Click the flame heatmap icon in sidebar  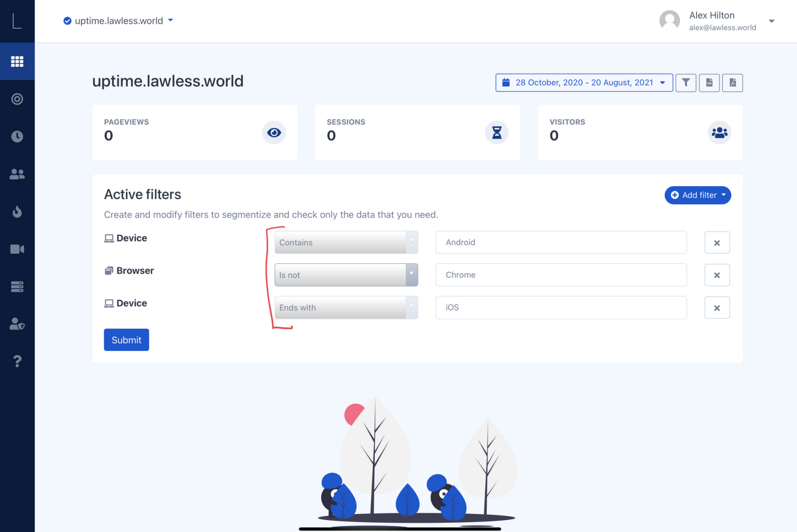pos(17,211)
